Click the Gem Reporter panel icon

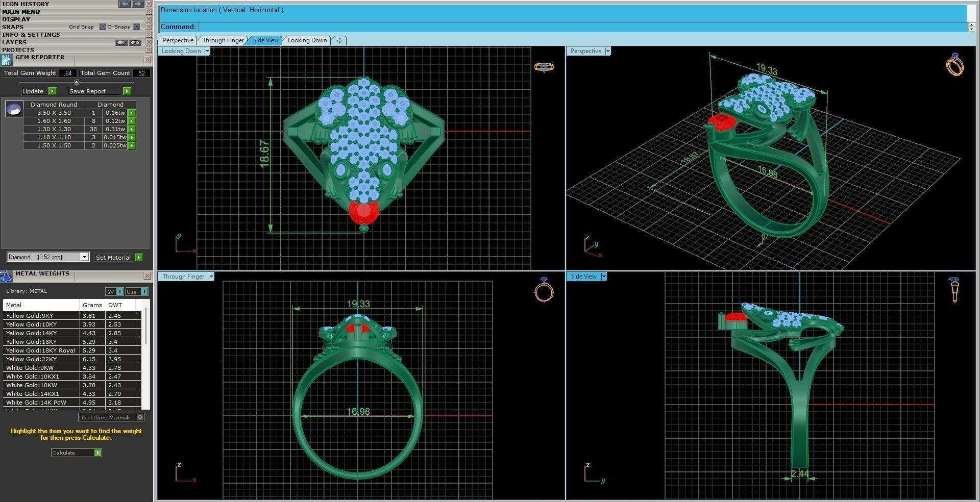pyautogui.click(x=6, y=60)
